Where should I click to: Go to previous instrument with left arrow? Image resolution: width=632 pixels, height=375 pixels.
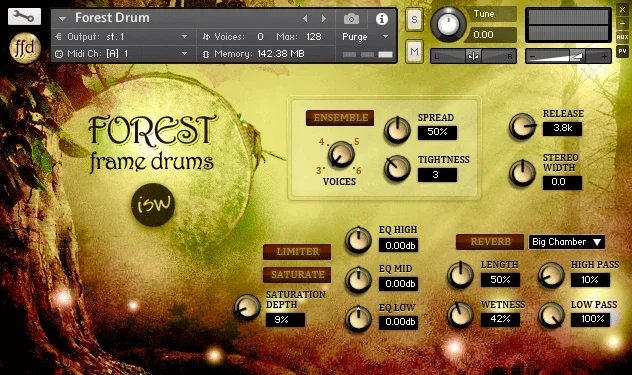305,19
